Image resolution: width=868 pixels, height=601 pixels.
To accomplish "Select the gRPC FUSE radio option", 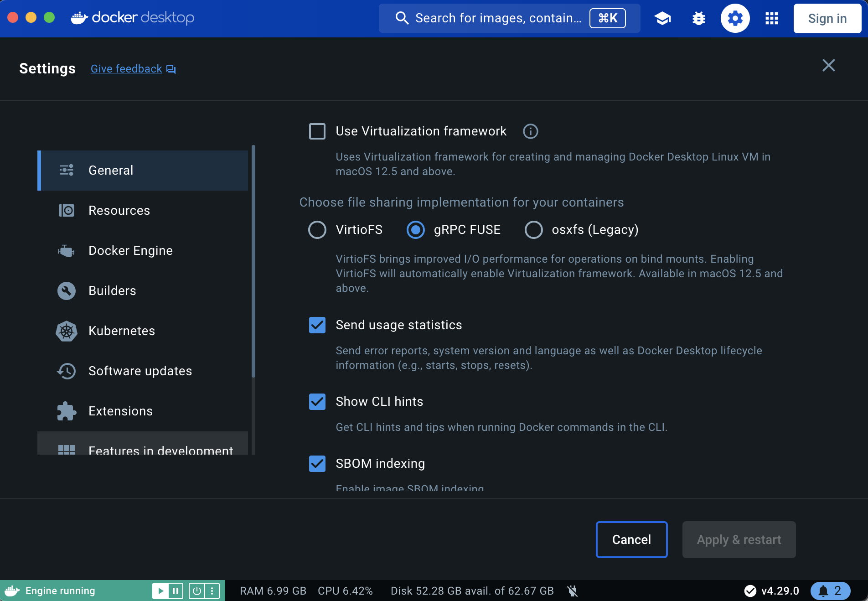I will coord(415,230).
